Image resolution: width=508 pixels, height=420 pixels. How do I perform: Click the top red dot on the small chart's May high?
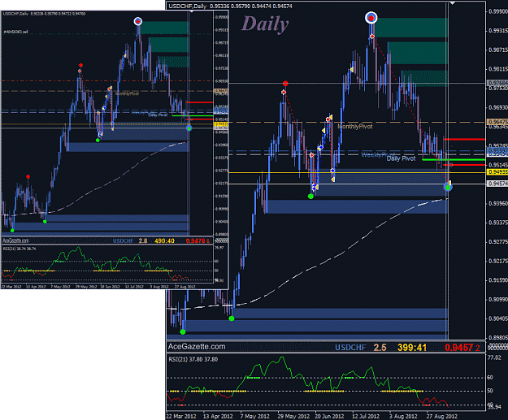pos(80,66)
